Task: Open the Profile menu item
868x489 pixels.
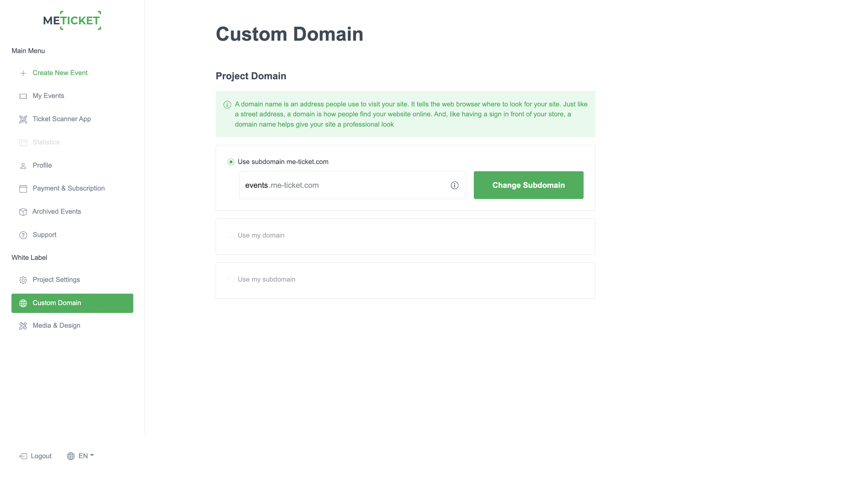Action: (x=42, y=165)
